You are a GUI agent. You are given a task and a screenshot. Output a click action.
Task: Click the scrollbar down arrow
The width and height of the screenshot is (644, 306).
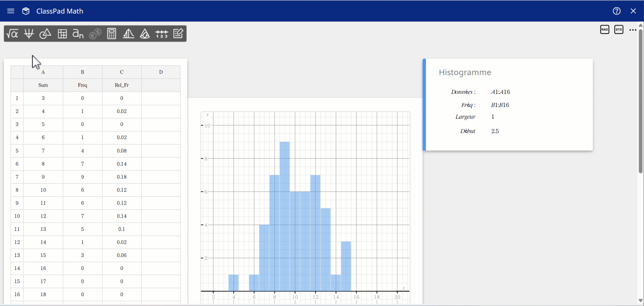point(641,301)
